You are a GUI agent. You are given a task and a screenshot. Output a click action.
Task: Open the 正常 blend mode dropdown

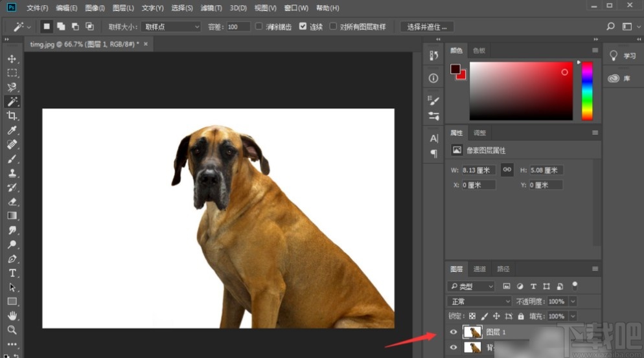[480, 302]
